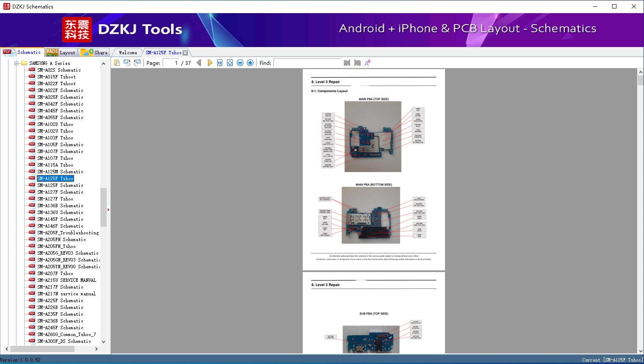This screenshot has width=644, height=364.
Task: Open SM-A055F Schematic in the tree
Action: click(60, 117)
